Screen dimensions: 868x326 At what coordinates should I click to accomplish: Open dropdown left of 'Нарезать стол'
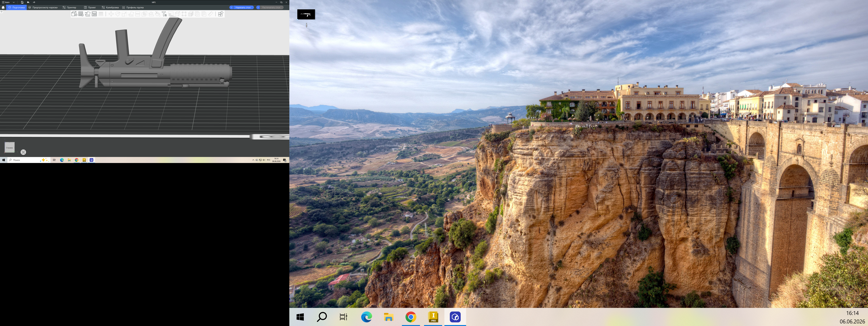coord(231,7)
